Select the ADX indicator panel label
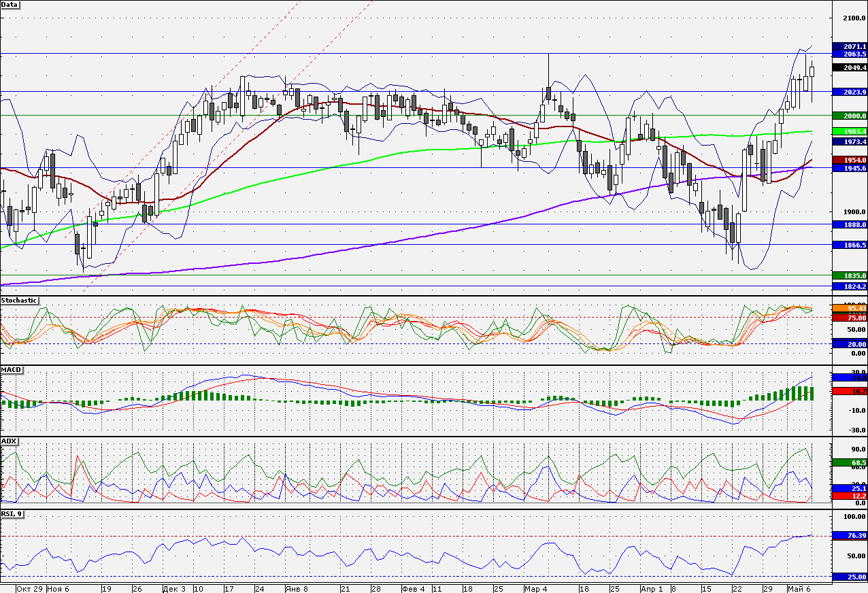 (10, 441)
